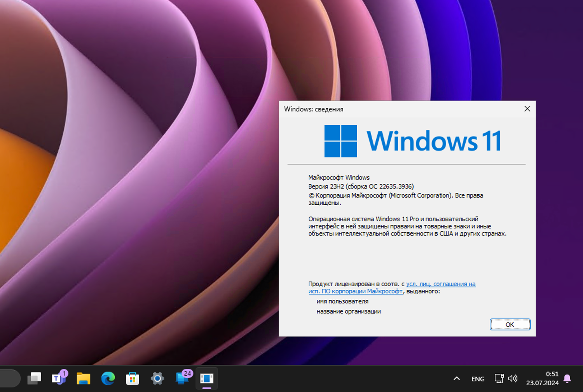Click the speaker icon in the system tray
Screen dimensions: 583x392
[513, 378]
